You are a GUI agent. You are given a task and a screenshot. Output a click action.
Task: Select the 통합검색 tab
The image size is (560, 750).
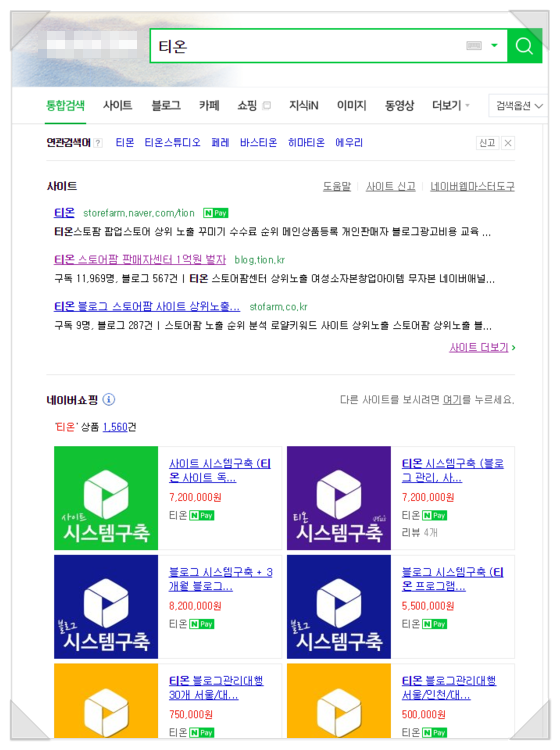tap(65, 105)
